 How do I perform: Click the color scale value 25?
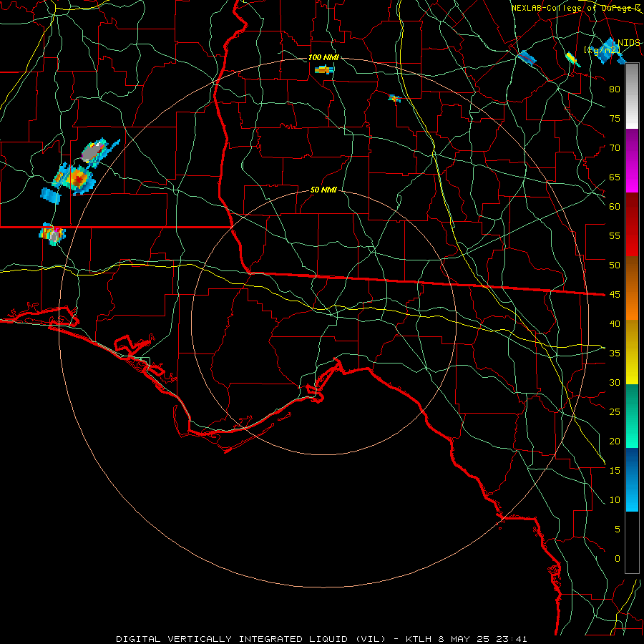tap(615, 412)
